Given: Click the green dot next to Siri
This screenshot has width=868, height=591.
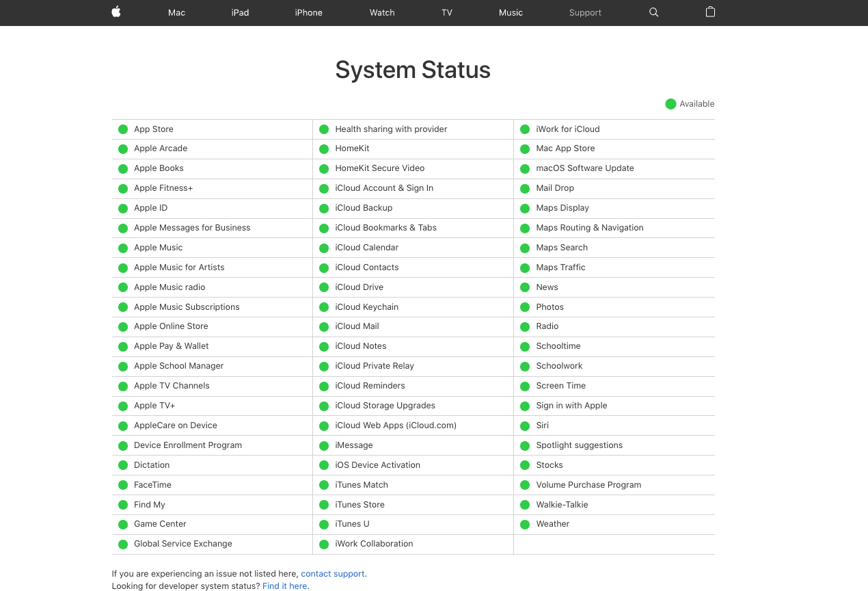Looking at the screenshot, I should click(525, 426).
